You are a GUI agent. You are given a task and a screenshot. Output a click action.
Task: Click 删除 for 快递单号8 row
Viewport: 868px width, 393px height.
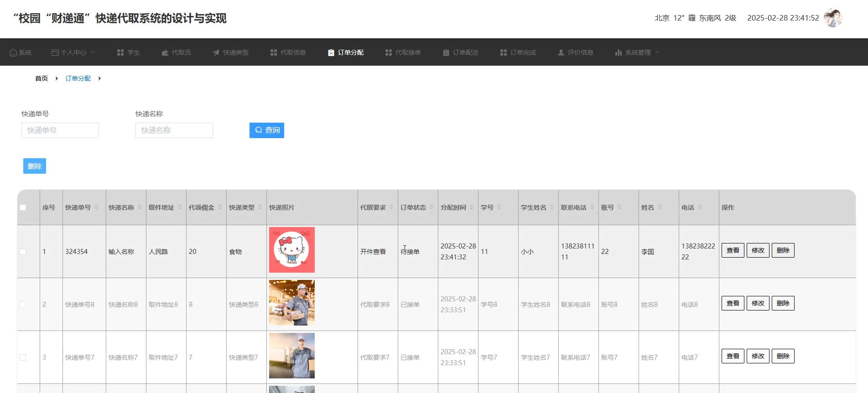click(783, 303)
